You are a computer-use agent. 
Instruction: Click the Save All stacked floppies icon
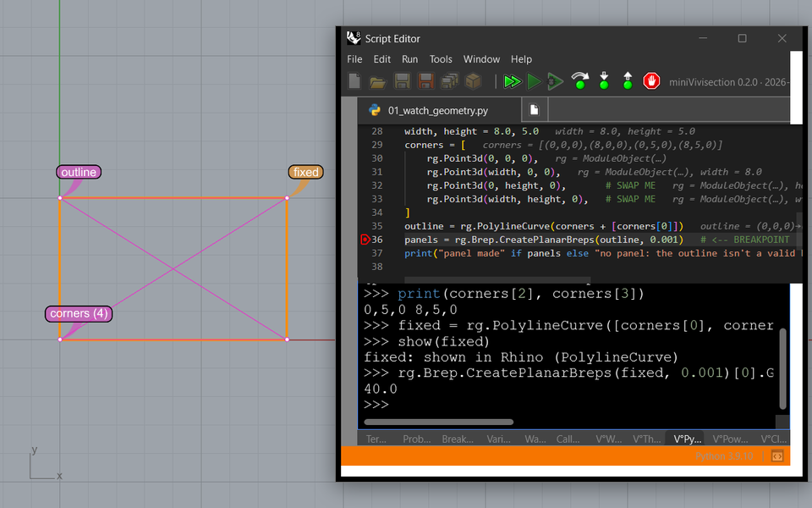tap(449, 81)
